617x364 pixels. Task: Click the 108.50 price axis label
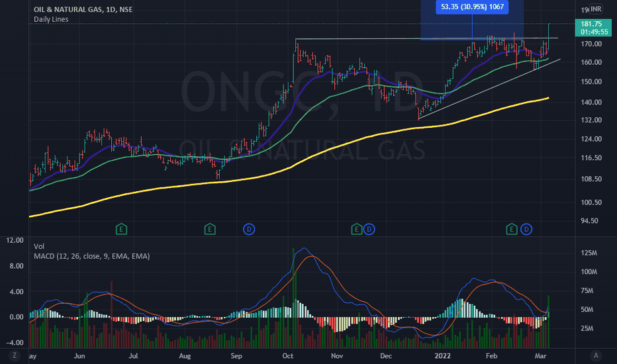(591, 179)
